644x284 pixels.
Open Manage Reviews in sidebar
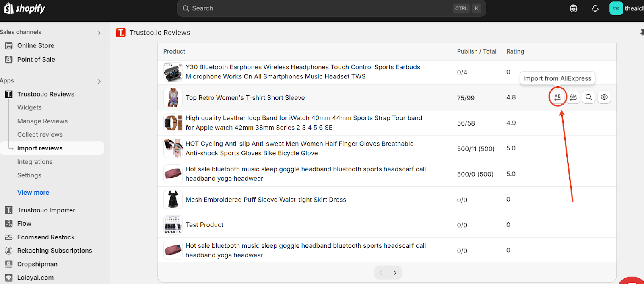42,121
